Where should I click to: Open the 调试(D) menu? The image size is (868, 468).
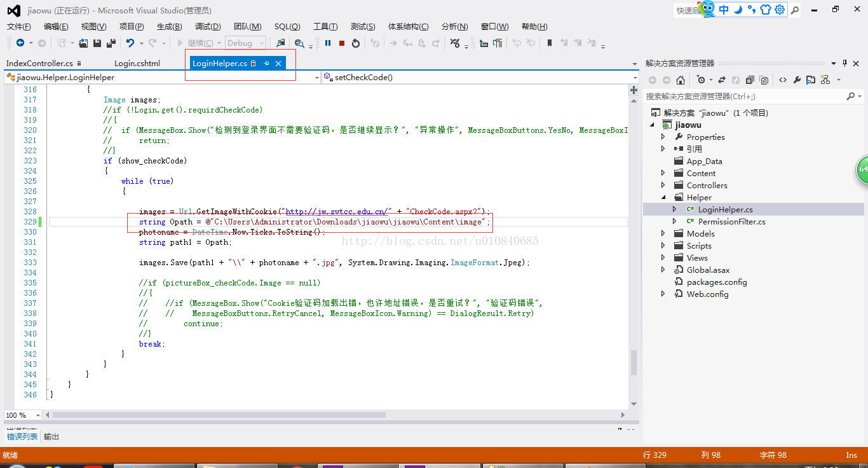(208, 26)
